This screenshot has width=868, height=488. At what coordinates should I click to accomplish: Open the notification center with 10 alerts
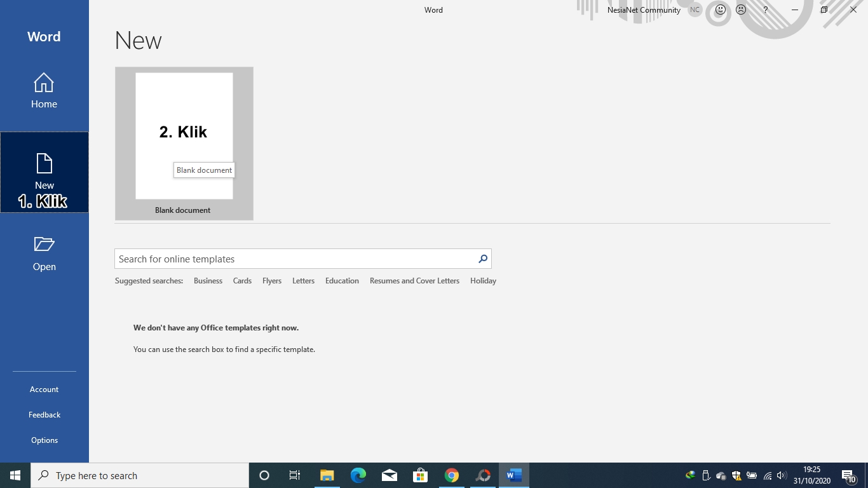click(848, 475)
